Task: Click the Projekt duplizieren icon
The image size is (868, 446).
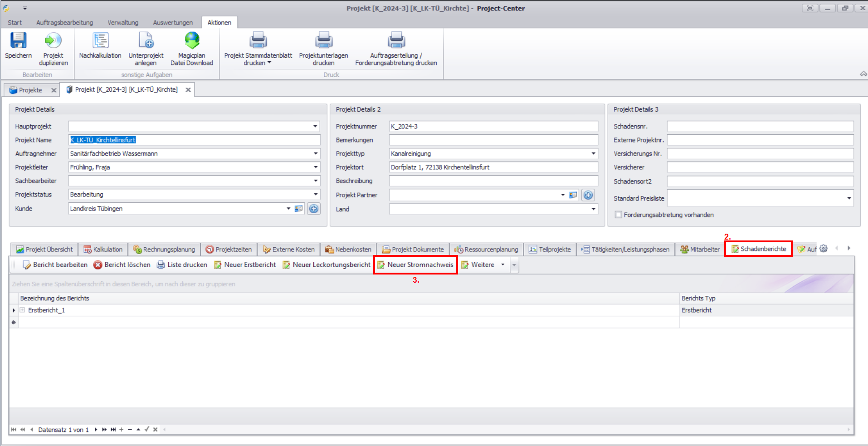Action: (x=53, y=40)
